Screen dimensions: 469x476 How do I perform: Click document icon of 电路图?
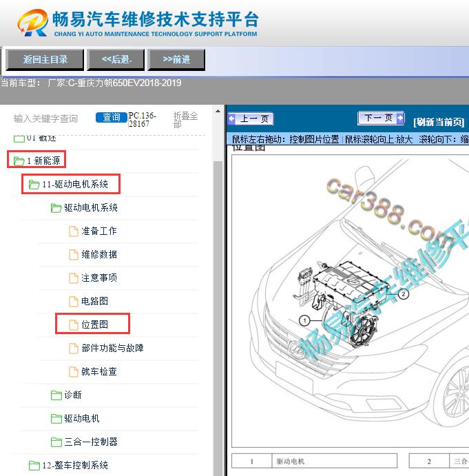[74, 302]
